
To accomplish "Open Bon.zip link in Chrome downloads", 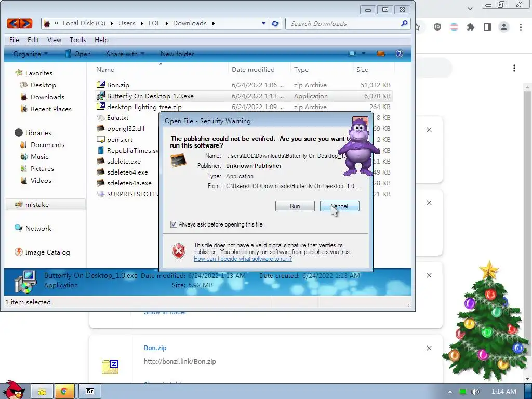I will (155, 348).
